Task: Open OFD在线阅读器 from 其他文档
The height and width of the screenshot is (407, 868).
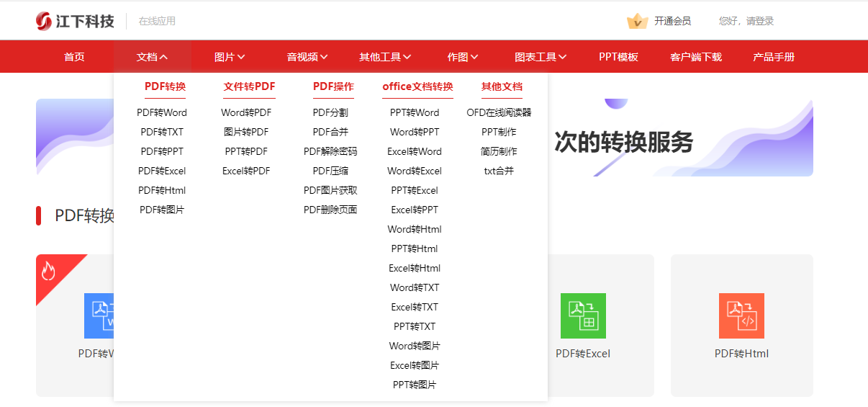Action: [499, 112]
